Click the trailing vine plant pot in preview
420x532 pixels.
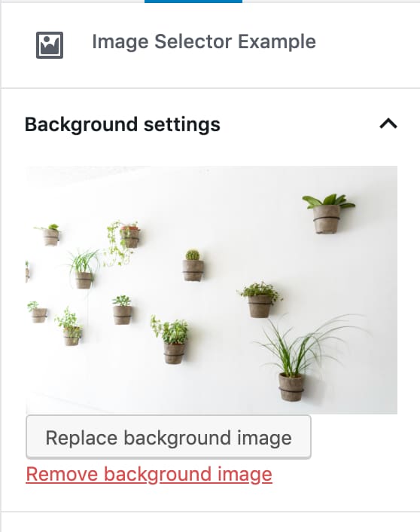(x=129, y=236)
